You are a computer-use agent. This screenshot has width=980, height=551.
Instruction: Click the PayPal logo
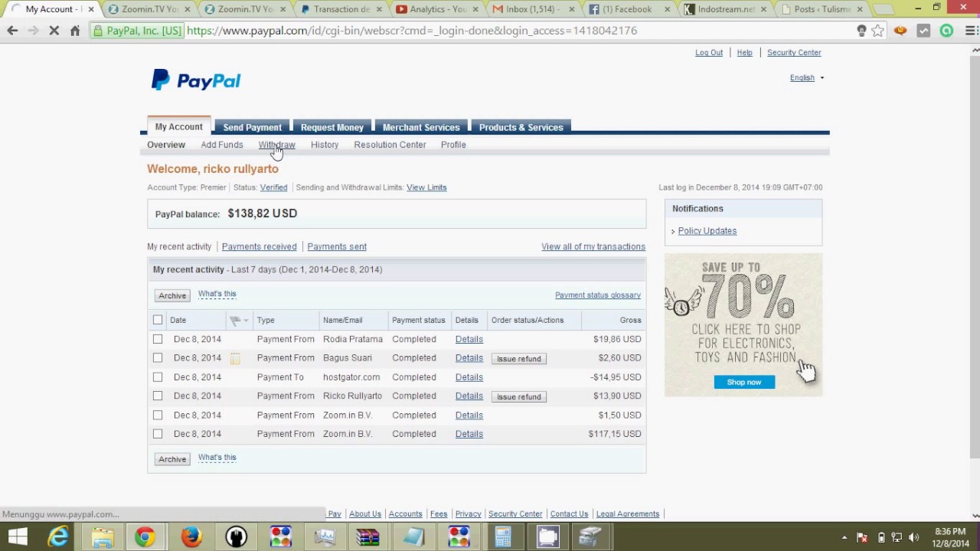click(x=196, y=80)
